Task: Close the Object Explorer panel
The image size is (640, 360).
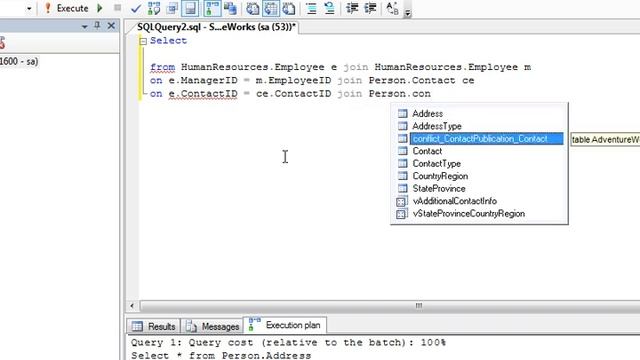Action: pyautogui.click(x=111, y=26)
